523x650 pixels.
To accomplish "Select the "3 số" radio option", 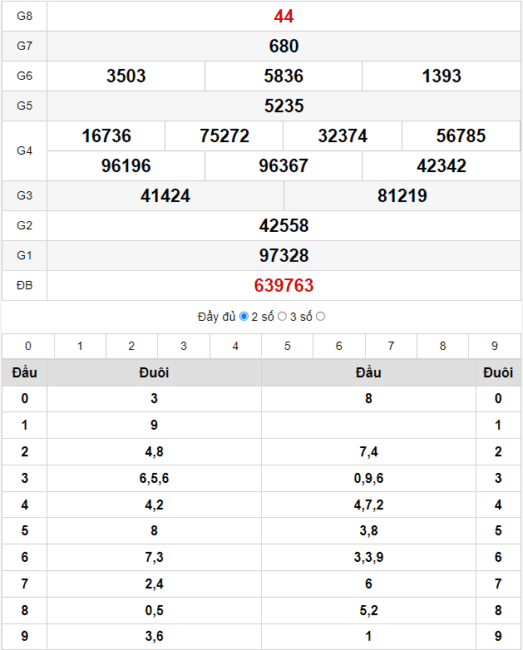I will [320, 317].
